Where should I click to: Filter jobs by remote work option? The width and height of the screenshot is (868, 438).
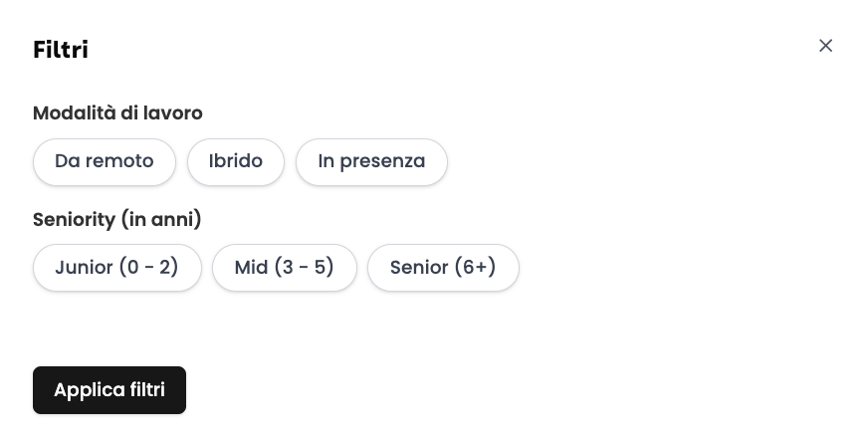(x=105, y=161)
